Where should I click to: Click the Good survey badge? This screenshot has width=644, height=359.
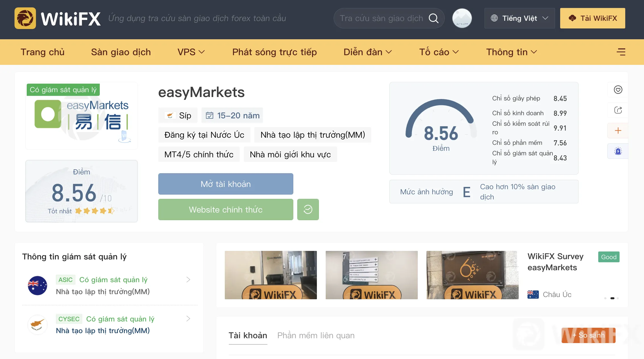click(609, 257)
